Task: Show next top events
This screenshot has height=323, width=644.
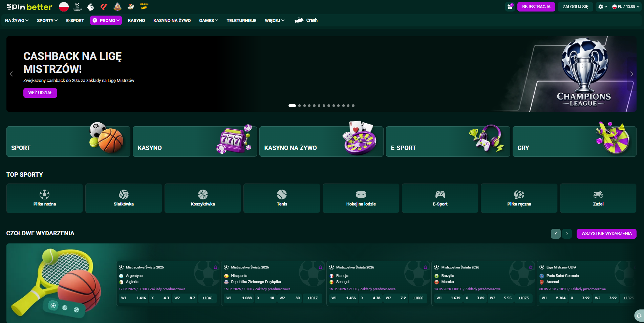Action: point(567,234)
